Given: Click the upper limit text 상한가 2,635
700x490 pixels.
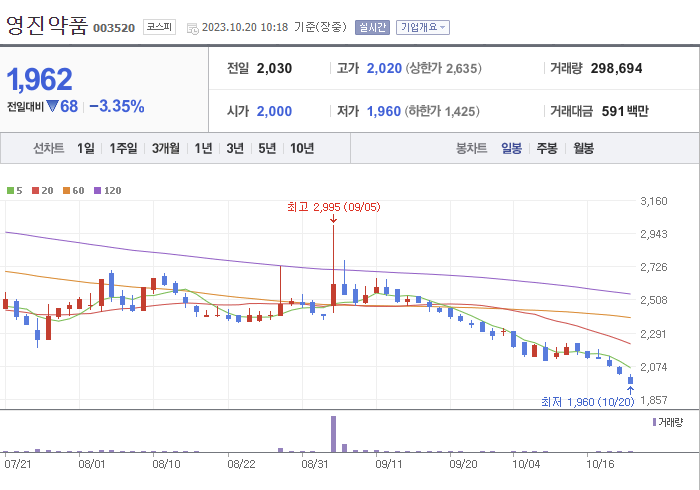Looking at the screenshot, I should 443,68.
